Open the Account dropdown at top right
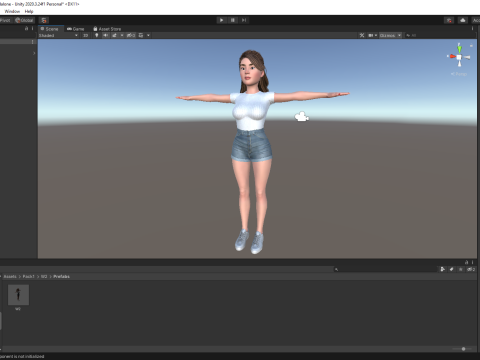Viewport: 480px width, 360px height. [476, 20]
